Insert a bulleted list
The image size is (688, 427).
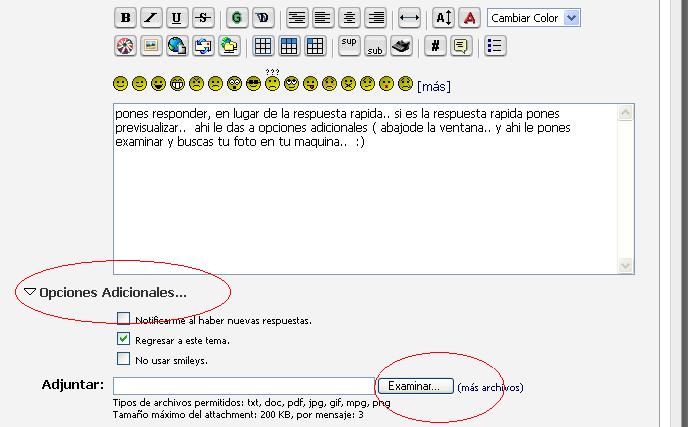point(495,46)
